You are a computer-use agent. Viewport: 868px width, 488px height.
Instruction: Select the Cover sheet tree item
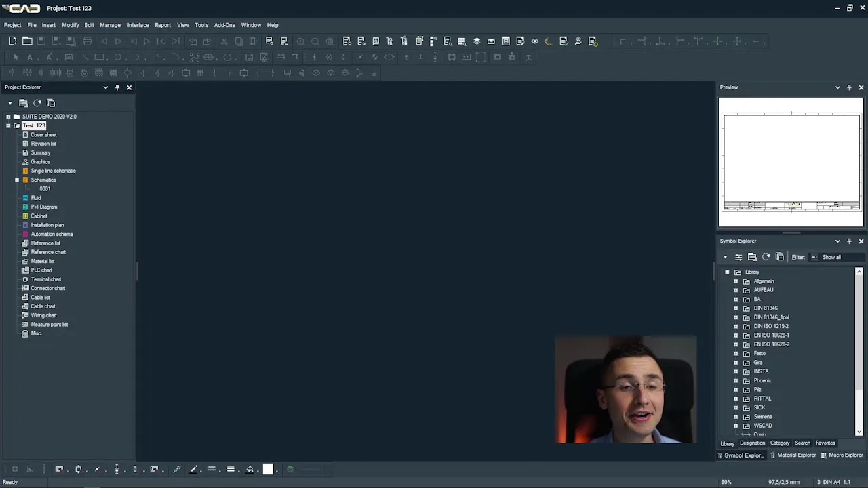click(43, 135)
